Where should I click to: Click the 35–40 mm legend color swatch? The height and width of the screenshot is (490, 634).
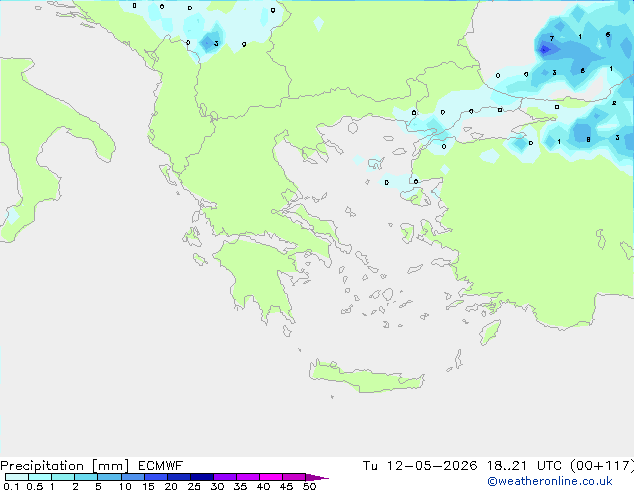(x=248, y=477)
